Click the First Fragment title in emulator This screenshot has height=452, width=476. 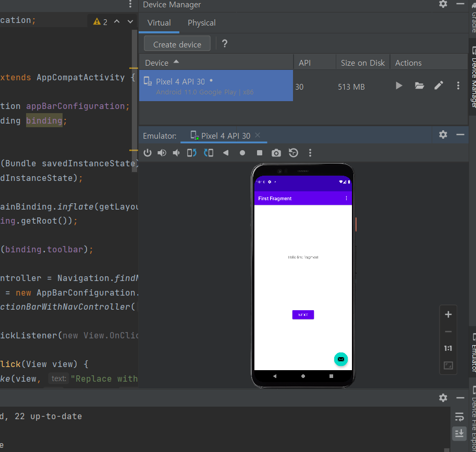click(275, 198)
